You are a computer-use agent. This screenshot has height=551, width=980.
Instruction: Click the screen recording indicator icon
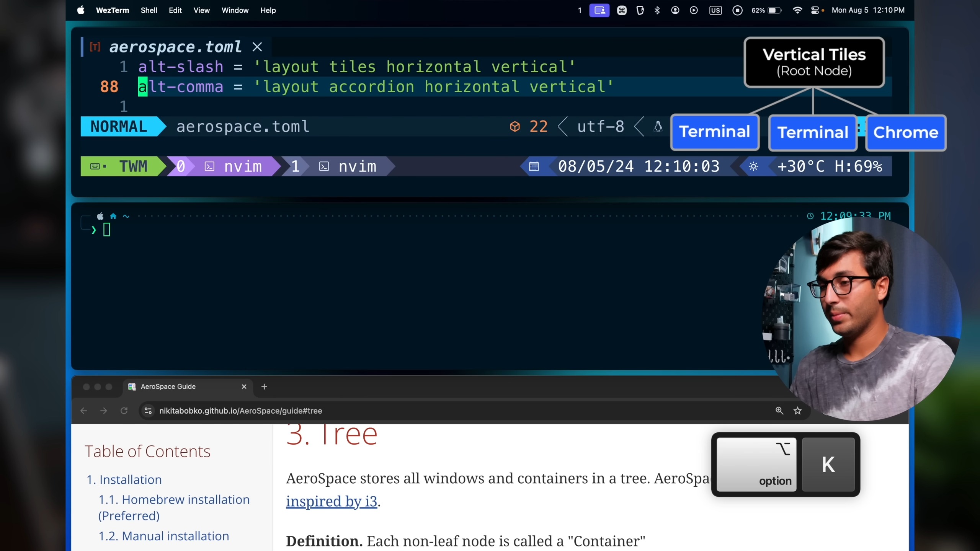(737, 10)
